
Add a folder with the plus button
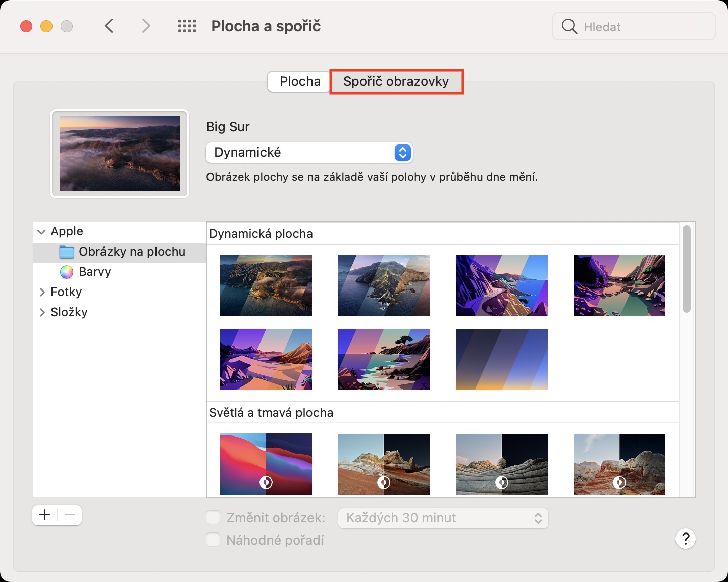pos(45,515)
